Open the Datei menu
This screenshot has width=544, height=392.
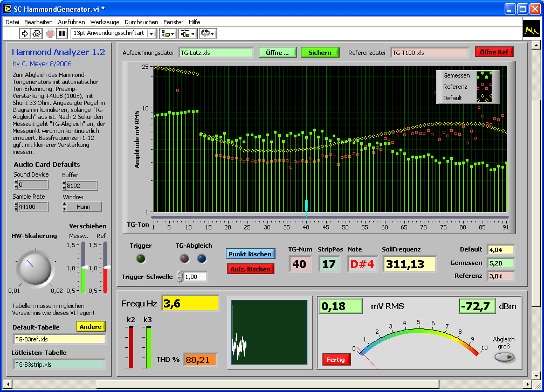point(12,22)
